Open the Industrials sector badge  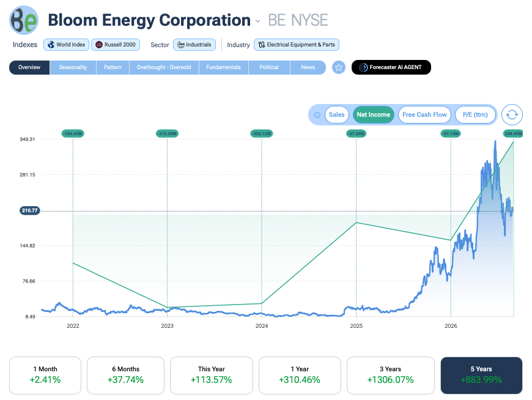194,45
